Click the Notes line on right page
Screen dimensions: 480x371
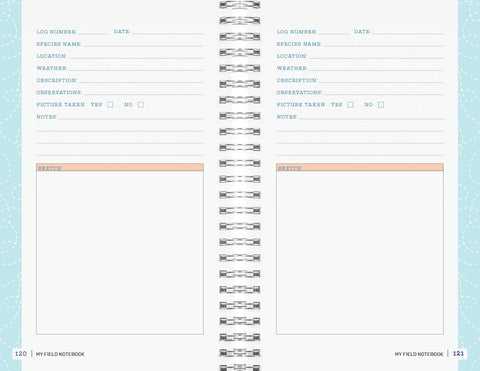(371, 117)
